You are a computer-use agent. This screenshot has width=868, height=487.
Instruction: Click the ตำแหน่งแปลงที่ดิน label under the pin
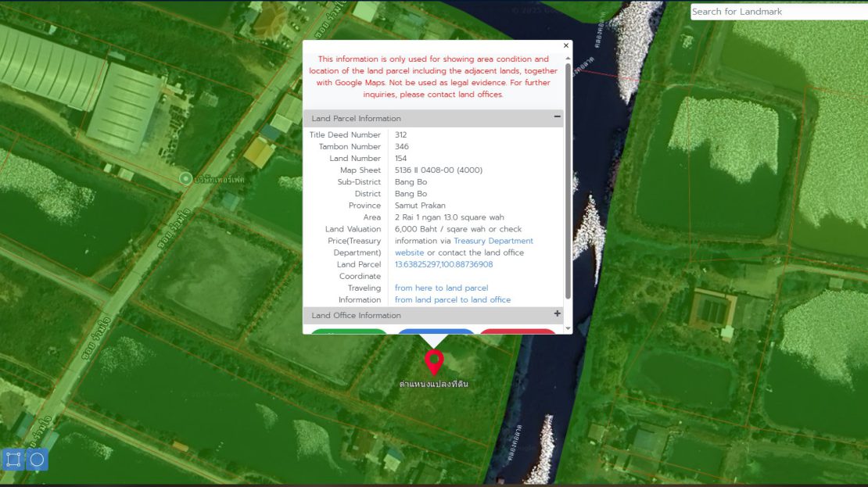[433, 384]
